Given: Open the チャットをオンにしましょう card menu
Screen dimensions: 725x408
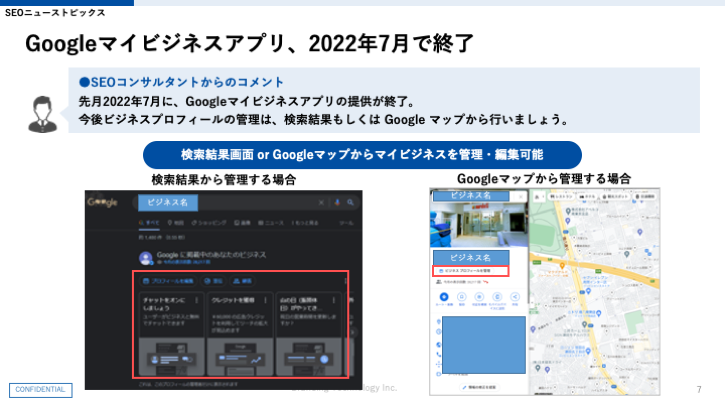Looking at the screenshot, I should tap(197, 300).
